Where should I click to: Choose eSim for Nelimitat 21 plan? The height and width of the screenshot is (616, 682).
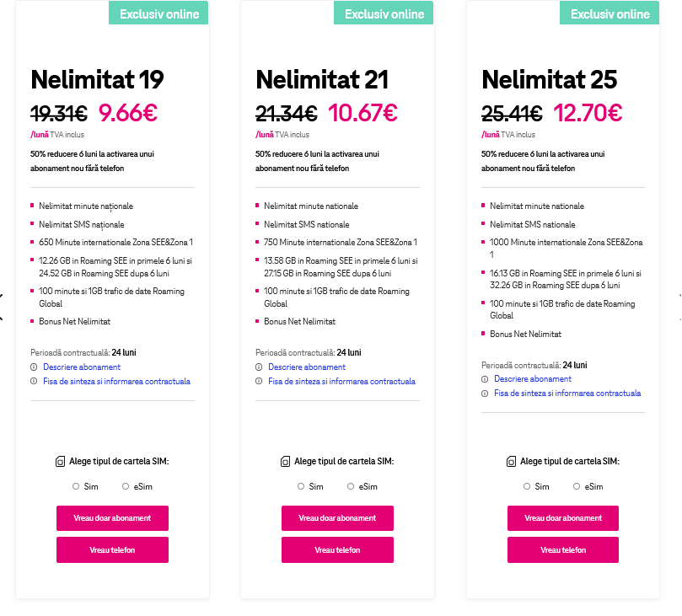(351, 486)
